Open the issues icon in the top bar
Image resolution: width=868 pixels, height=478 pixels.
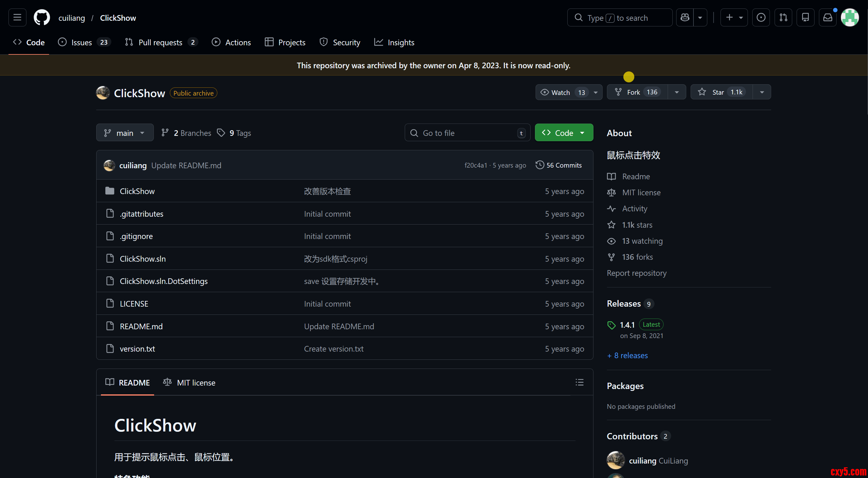(760, 18)
